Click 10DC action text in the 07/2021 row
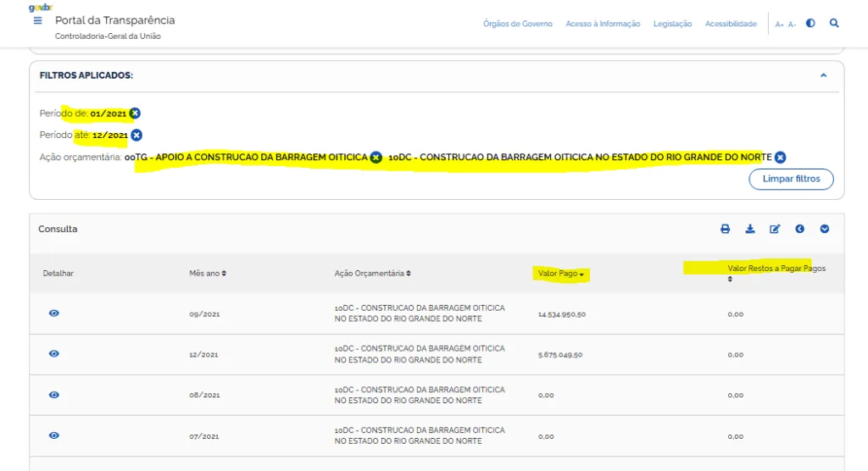 [x=420, y=435]
